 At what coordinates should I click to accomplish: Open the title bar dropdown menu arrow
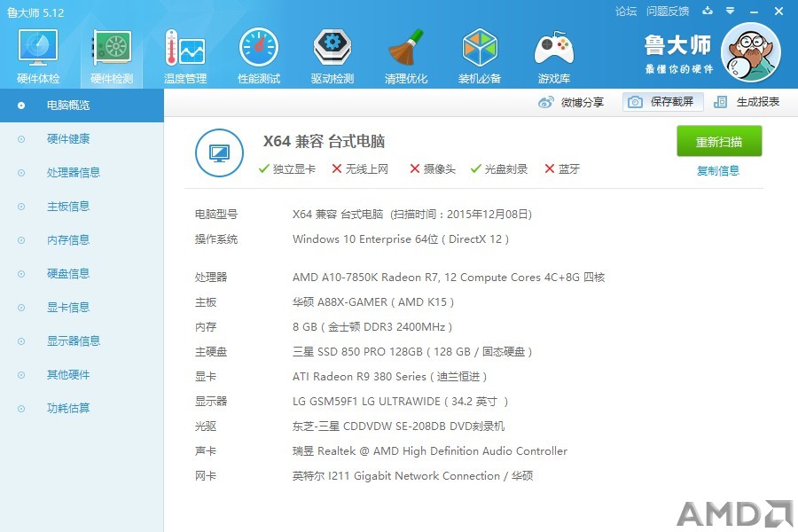pyautogui.click(x=731, y=11)
